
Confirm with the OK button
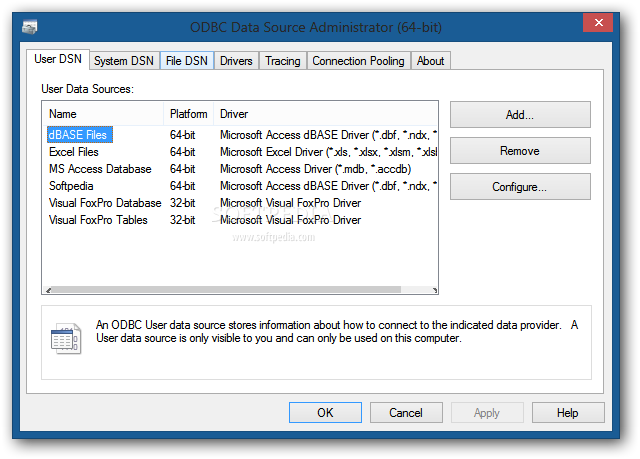(x=325, y=412)
